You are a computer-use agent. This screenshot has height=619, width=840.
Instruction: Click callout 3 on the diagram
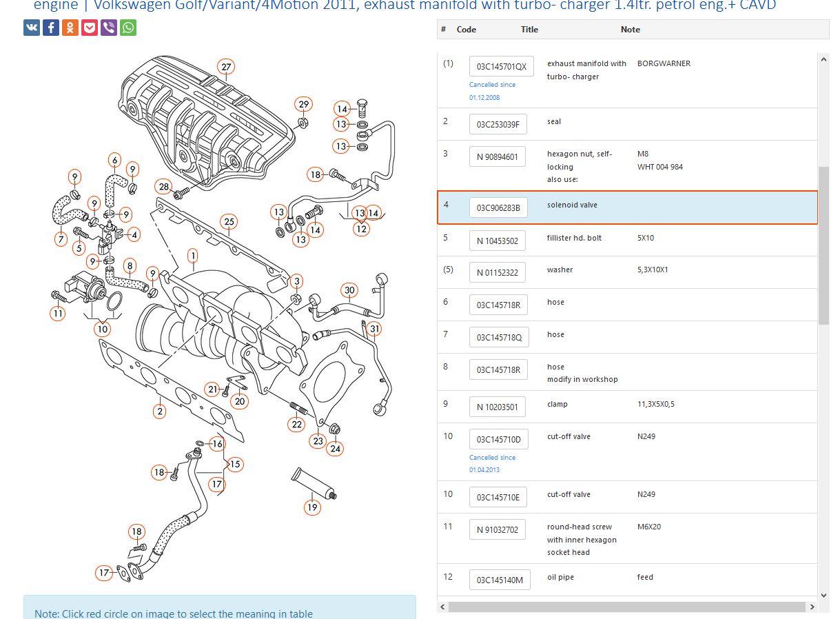point(296,281)
